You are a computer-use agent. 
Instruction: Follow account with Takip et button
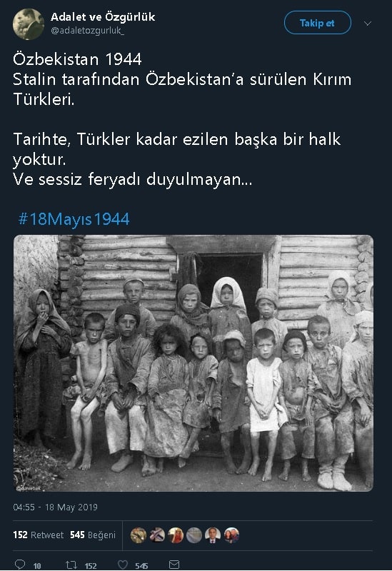click(x=317, y=23)
